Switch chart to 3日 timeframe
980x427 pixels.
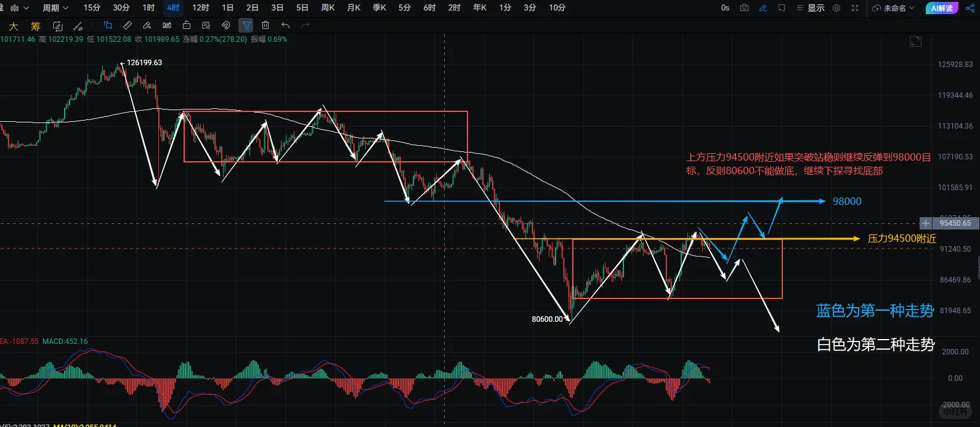point(277,8)
